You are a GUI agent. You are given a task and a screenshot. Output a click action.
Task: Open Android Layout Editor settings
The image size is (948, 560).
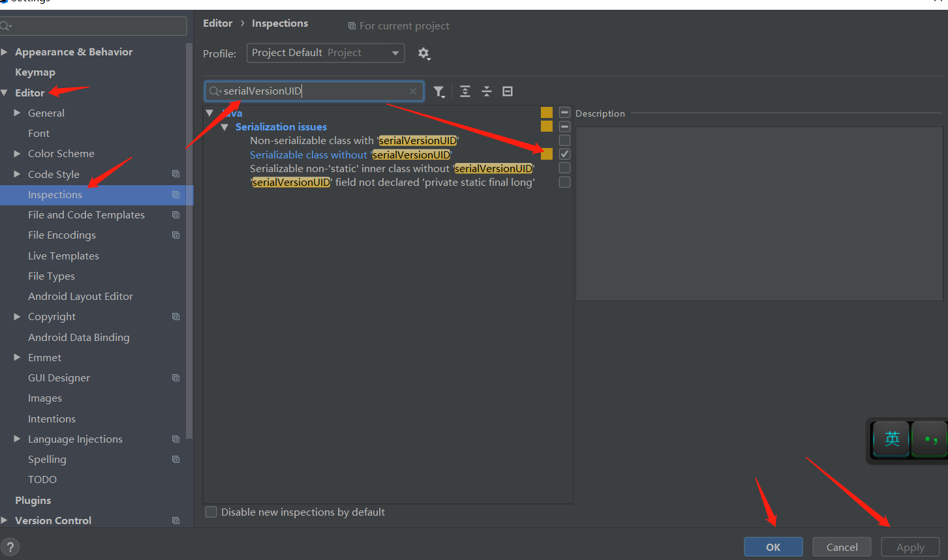(x=80, y=296)
